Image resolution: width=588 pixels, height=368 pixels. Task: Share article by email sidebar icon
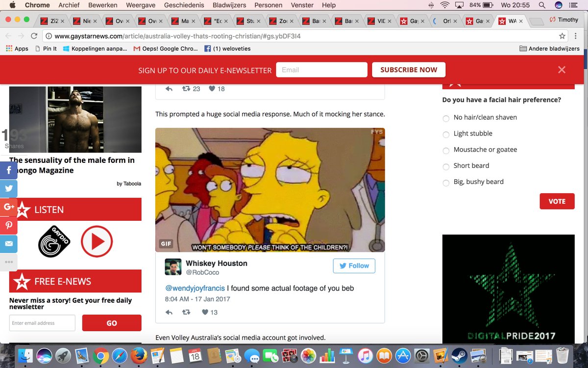pyautogui.click(x=9, y=244)
